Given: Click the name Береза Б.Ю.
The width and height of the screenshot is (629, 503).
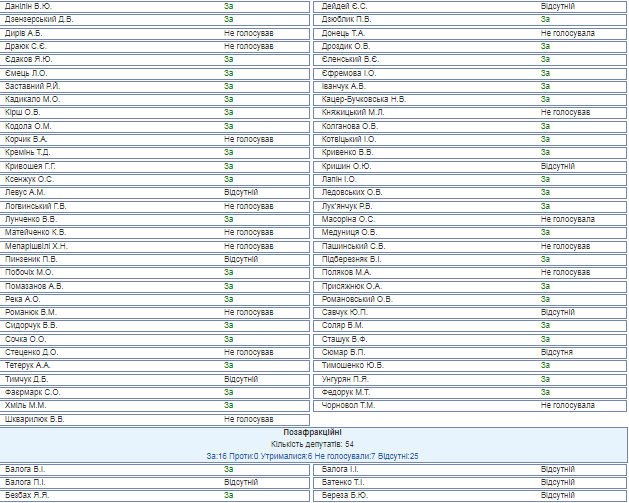Looking at the screenshot, I should point(345,495).
